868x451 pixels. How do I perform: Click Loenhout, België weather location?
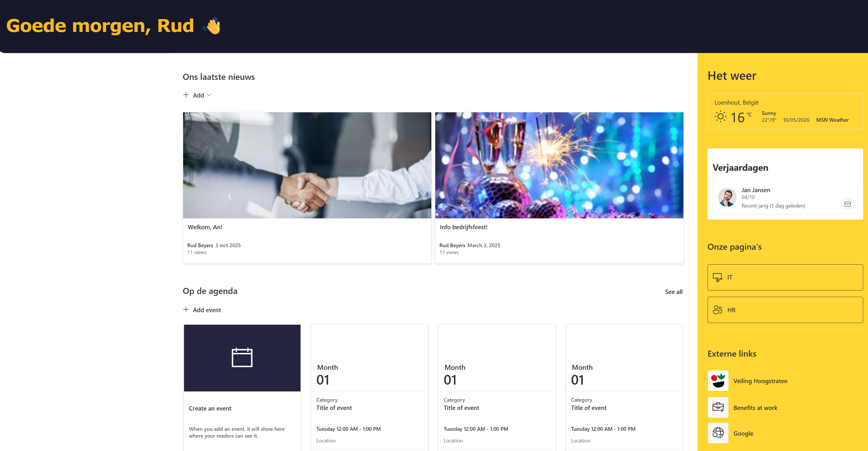click(x=736, y=103)
